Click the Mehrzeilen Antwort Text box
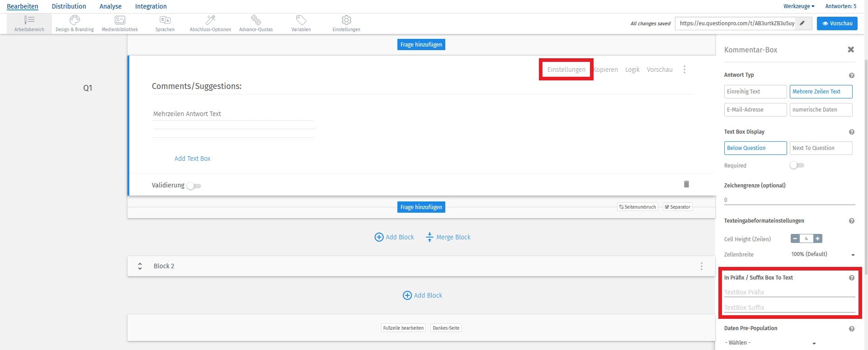Viewport: 868px width, 350px height. [233, 114]
